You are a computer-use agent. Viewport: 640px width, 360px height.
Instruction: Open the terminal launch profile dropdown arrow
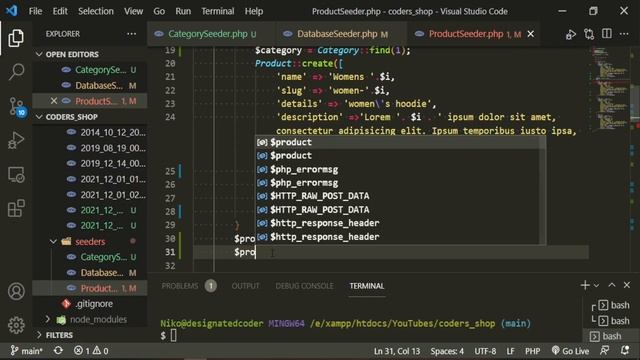pyautogui.click(x=596, y=286)
